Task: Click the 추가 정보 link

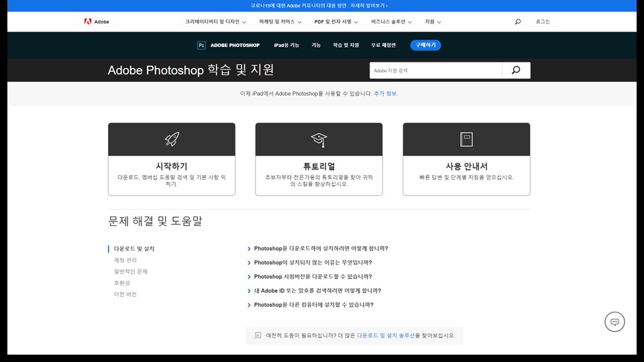Action: 385,94
